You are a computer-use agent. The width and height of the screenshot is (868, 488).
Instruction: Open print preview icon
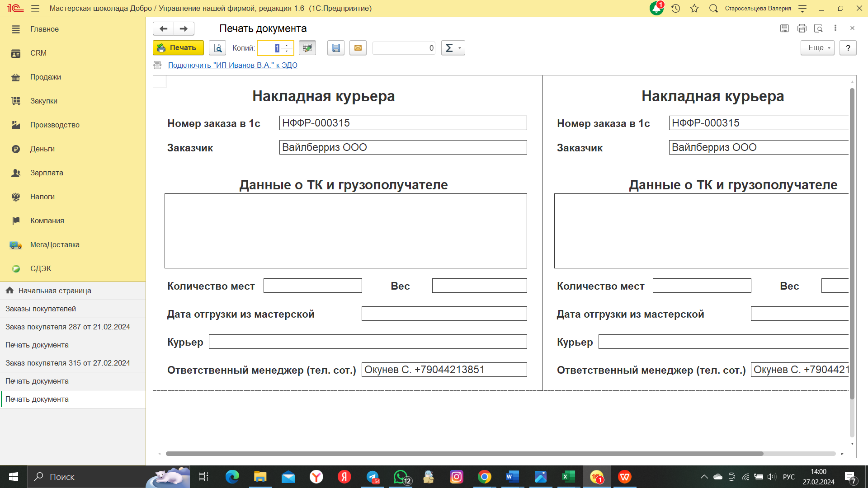(217, 48)
